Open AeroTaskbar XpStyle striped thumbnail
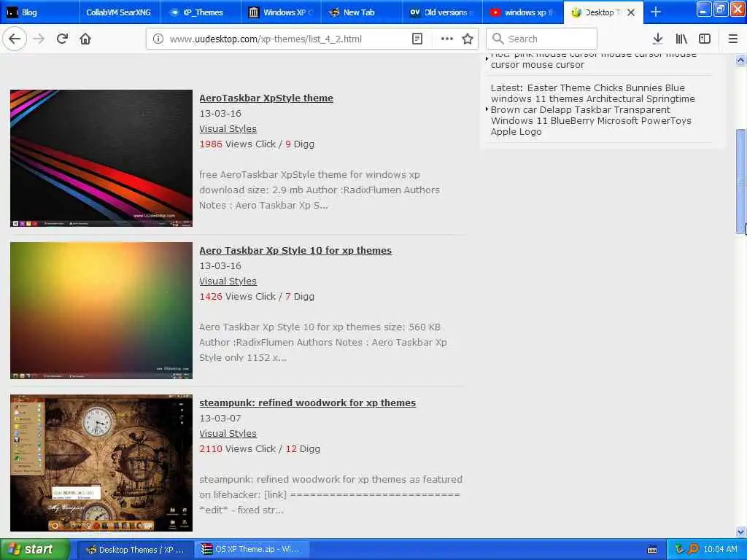Image resolution: width=747 pixels, height=560 pixels. (x=101, y=158)
